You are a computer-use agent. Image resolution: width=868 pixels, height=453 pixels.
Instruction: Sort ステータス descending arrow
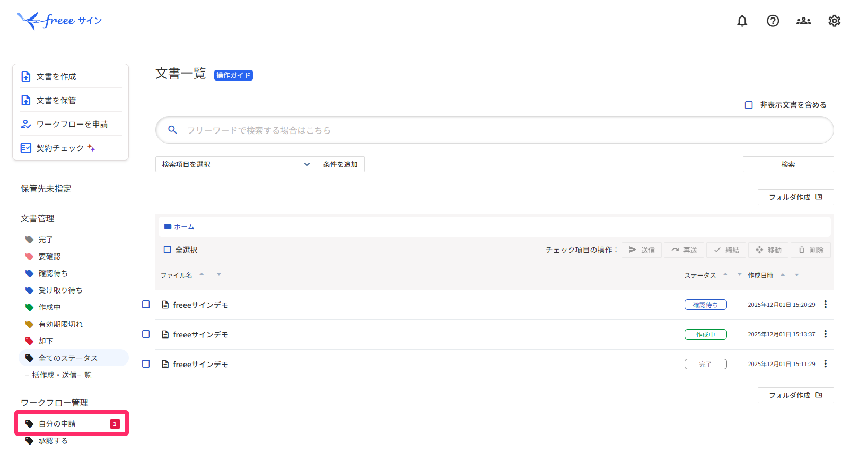pos(740,274)
